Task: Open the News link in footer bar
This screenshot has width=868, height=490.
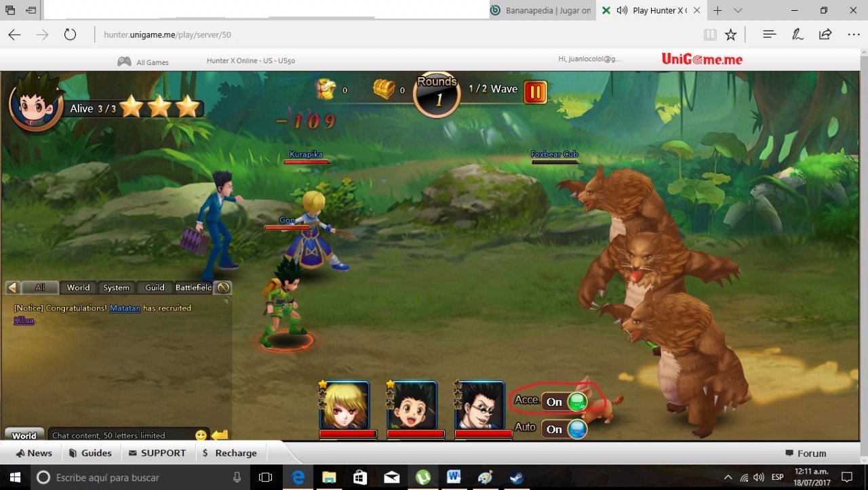Action: 34,453
